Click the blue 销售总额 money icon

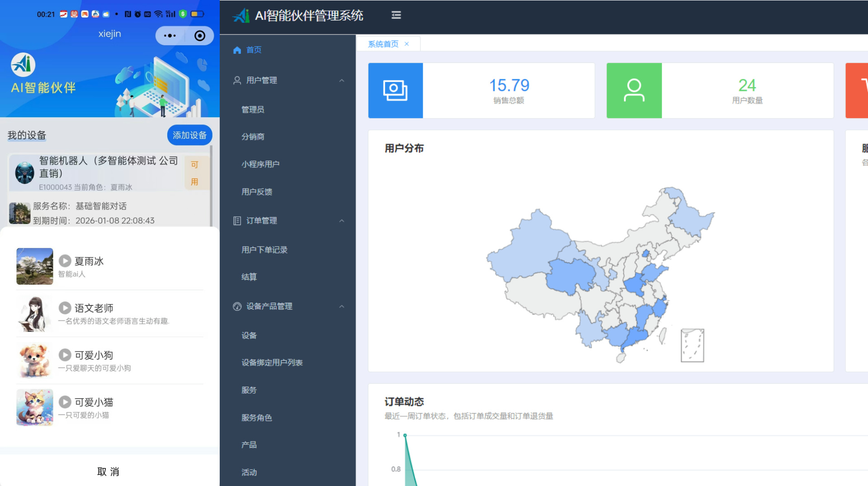tap(396, 91)
